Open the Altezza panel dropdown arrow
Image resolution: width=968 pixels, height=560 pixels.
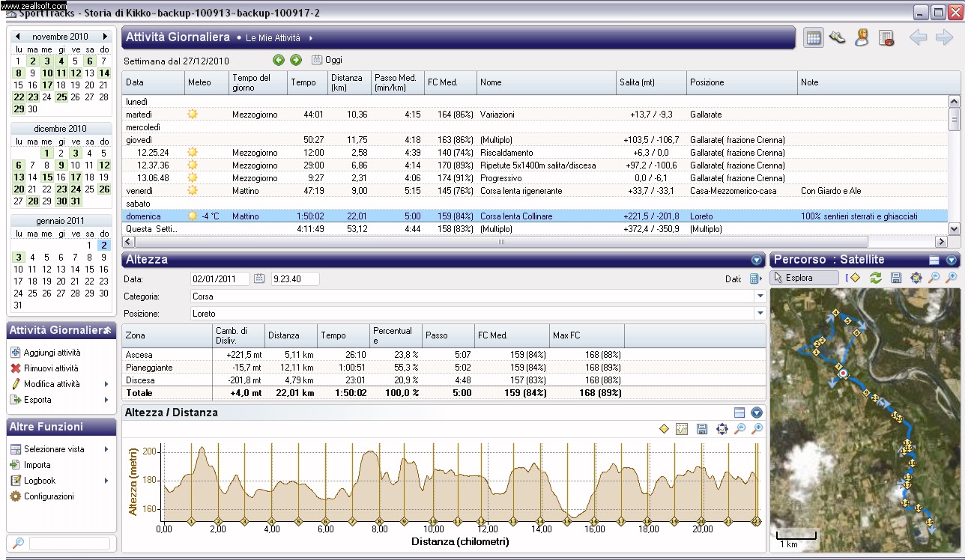tap(756, 260)
